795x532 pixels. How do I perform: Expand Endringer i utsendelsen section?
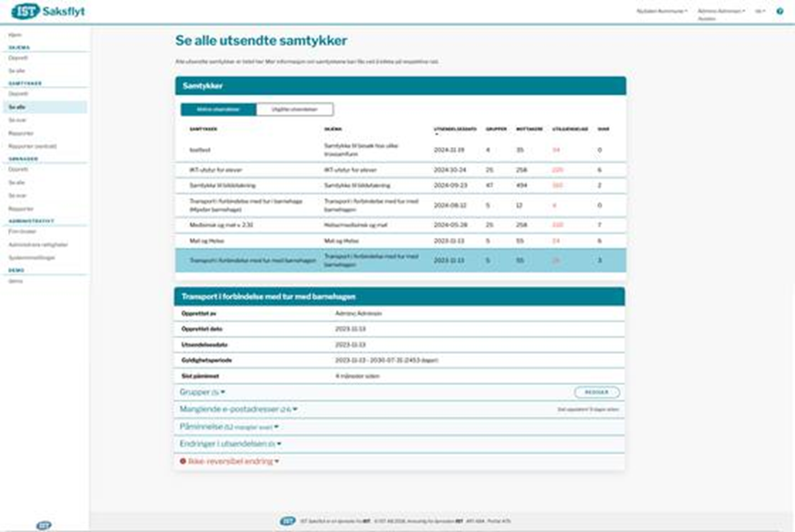(x=230, y=444)
